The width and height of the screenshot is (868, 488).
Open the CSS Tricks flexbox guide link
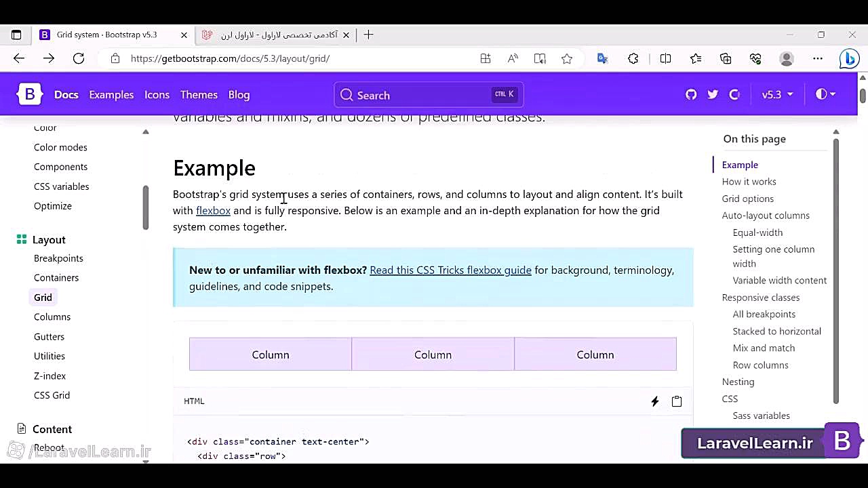450,270
